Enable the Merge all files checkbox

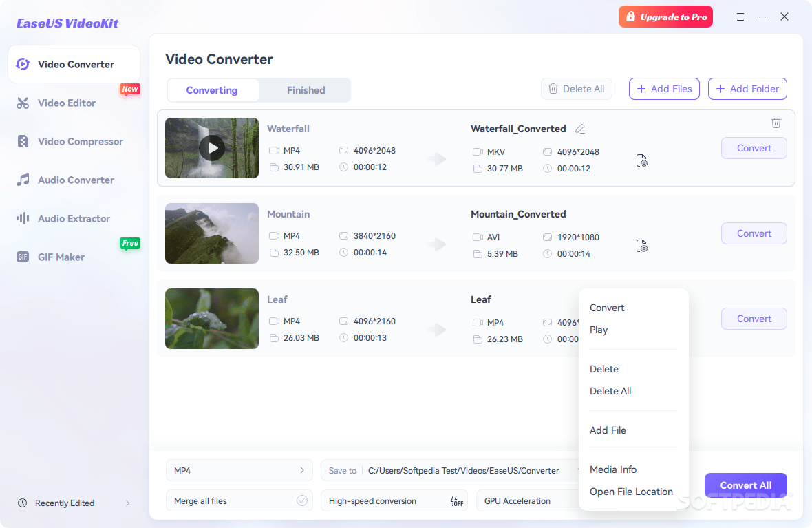click(301, 500)
